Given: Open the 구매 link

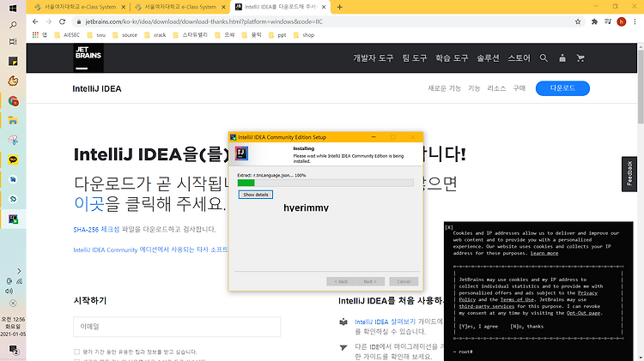Looking at the screenshot, I should (x=519, y=88).
